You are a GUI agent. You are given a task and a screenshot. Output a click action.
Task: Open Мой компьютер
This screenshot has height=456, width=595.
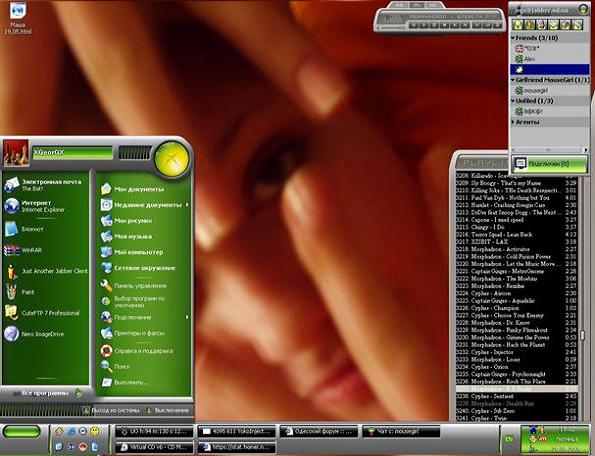coord(144,252)
